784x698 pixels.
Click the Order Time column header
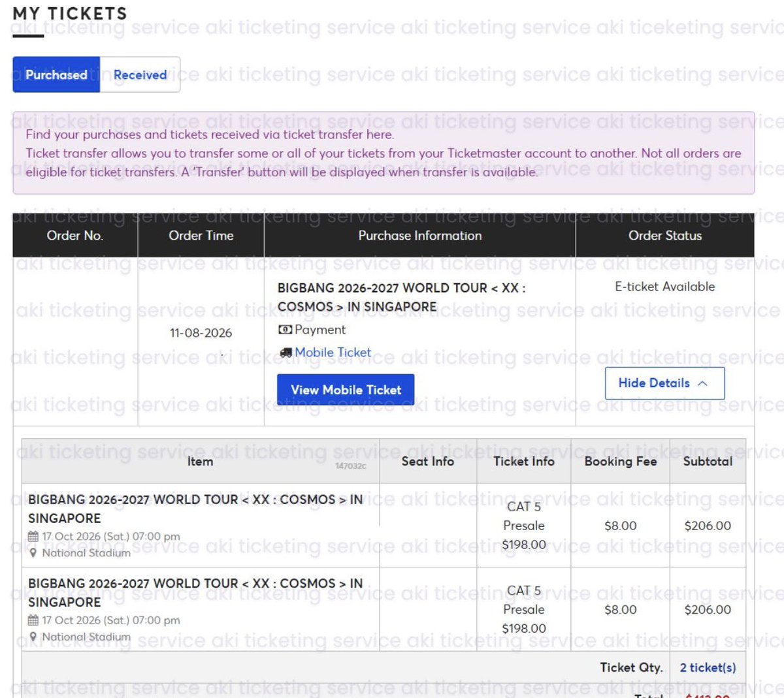(x=201, y=236)
